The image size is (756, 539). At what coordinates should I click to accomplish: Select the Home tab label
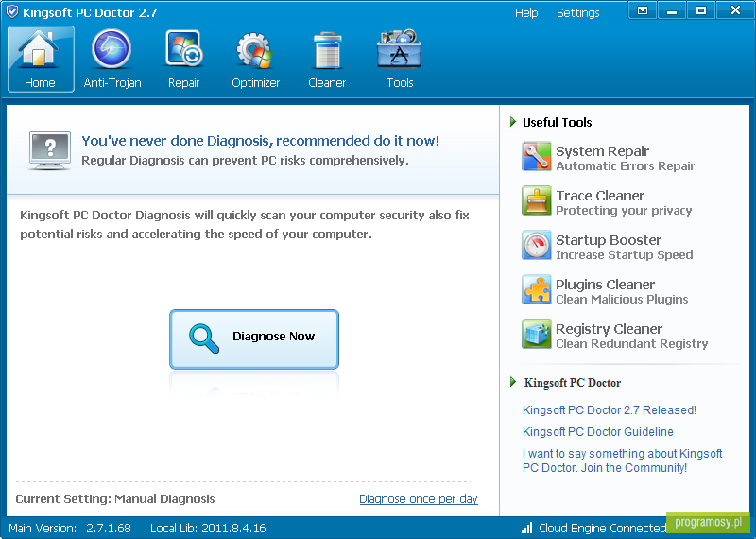pyautogui.click(x=40, y=83)
